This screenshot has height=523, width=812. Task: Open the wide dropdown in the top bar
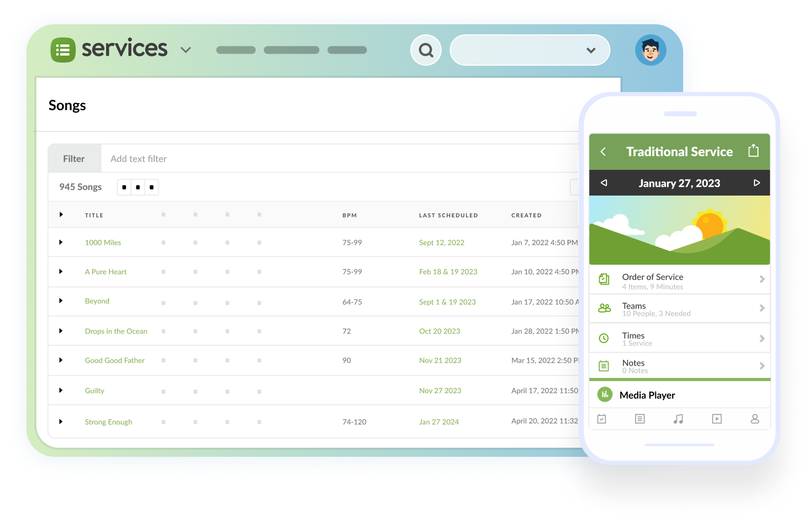point(530,50)
